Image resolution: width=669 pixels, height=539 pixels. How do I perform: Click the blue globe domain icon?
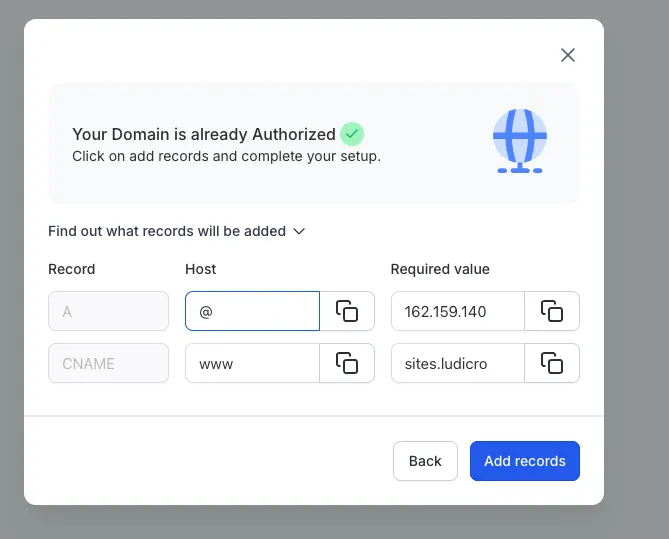520,141
